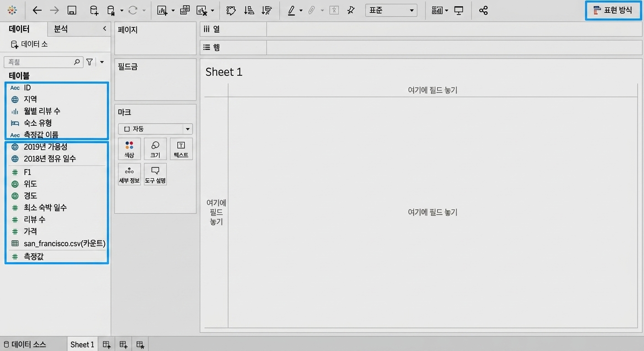Viewport: 644px width, 351px height.
Task: Open the 표준 fit dropdown
Action: 391,10
